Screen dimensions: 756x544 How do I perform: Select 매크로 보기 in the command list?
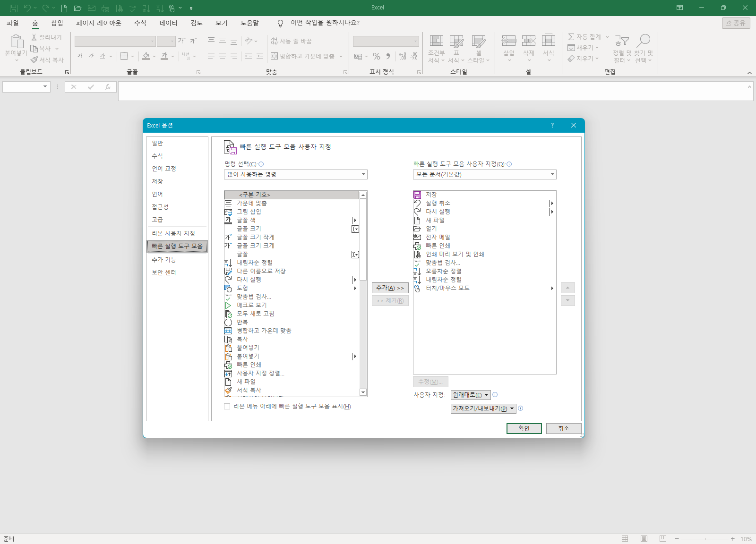(292, 305)
